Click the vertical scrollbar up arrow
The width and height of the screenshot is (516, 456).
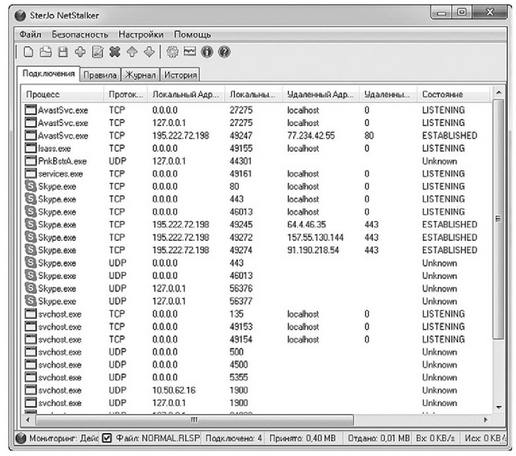498,92
